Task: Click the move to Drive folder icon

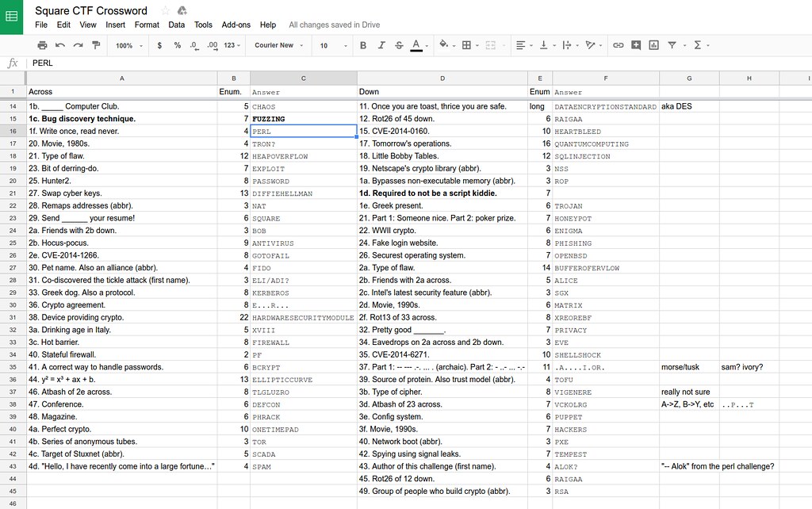Action: [x=182, y=10]
